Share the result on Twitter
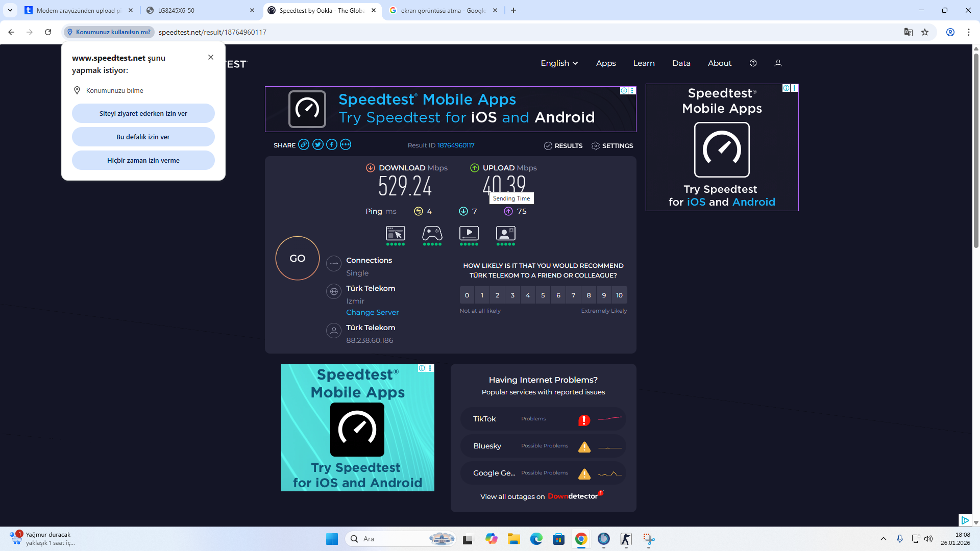980x551 pixels. point(318,145)
